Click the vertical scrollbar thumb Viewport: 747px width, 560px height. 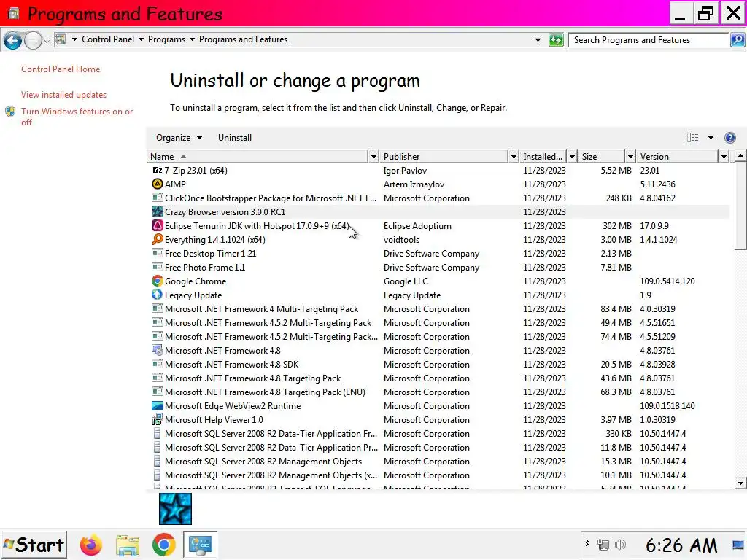point(740,205)
